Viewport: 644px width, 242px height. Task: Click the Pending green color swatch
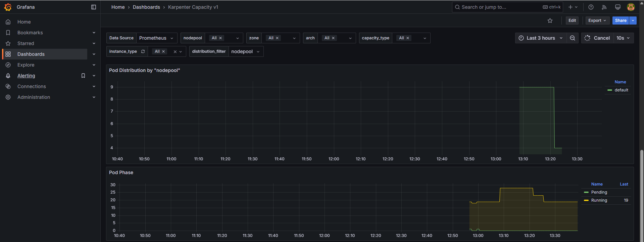click(x=586, y=192)
